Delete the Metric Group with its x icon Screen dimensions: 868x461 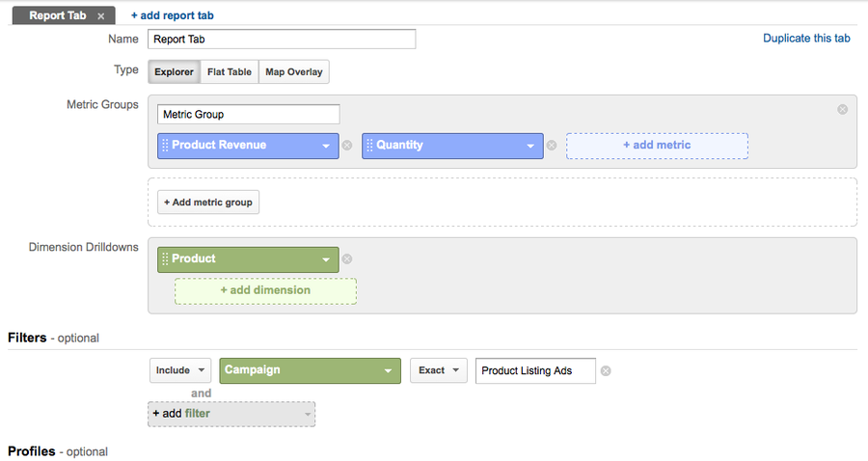[842, 110]
